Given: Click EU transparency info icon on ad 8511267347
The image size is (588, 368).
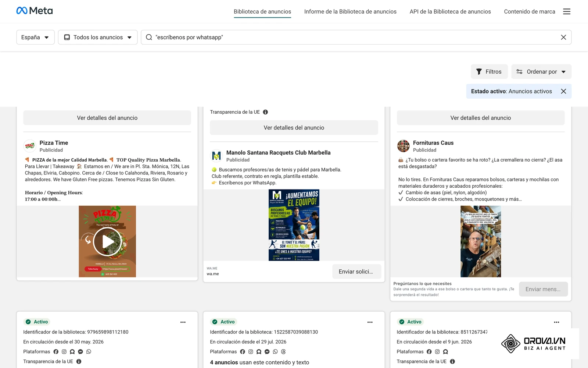Looking at the screenshot, I should pyautogui.click(x=452, y=361).
